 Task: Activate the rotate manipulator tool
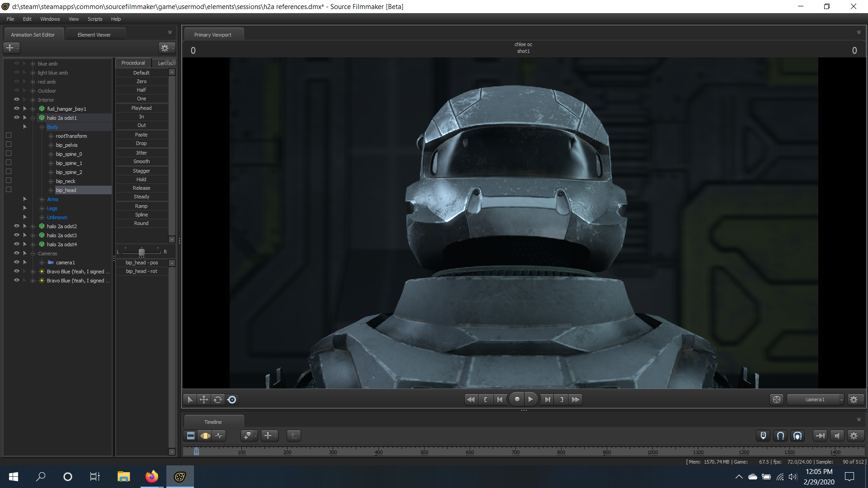(x=218, y=399)
